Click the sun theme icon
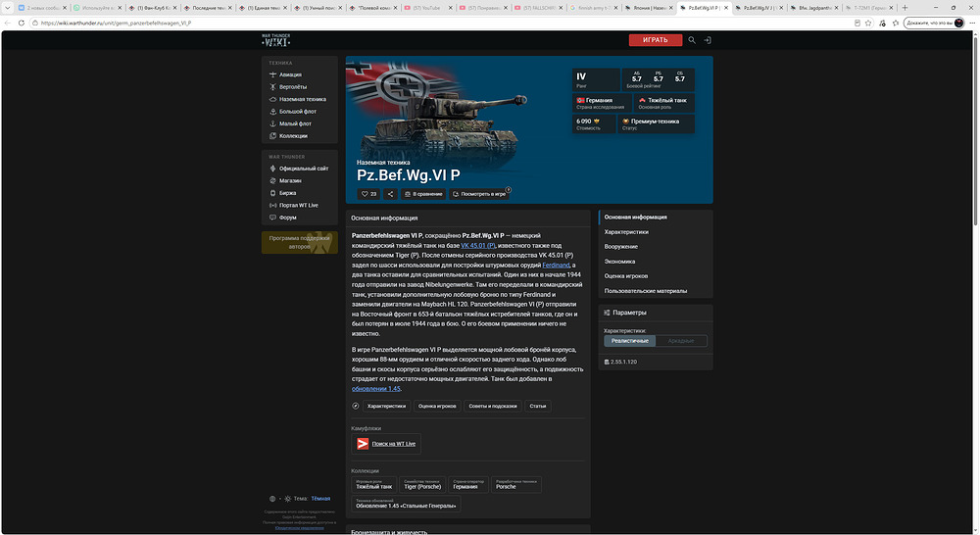Image resolution: width=980 pixels, height=535 pixels. click(x=287, y=499)
